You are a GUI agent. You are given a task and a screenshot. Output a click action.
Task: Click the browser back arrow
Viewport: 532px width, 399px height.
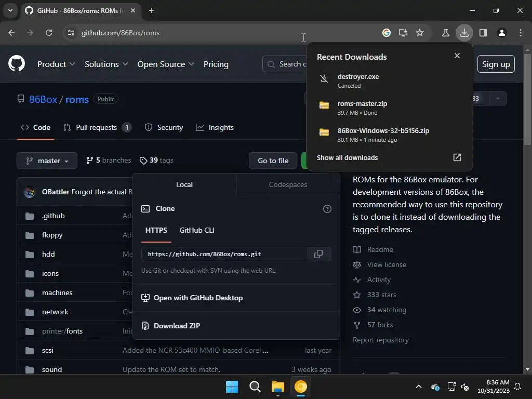click(x=11, y=33)
